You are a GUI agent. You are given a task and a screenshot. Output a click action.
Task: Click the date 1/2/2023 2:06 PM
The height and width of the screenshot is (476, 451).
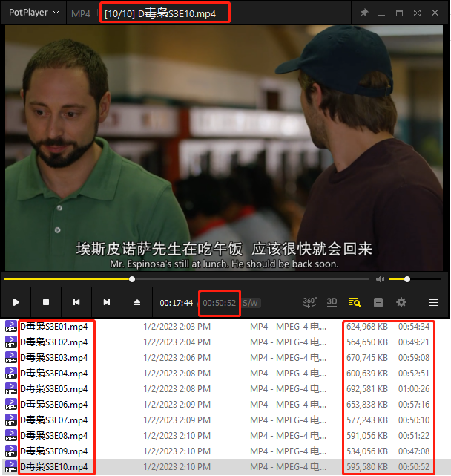click(x=177, y=358)
